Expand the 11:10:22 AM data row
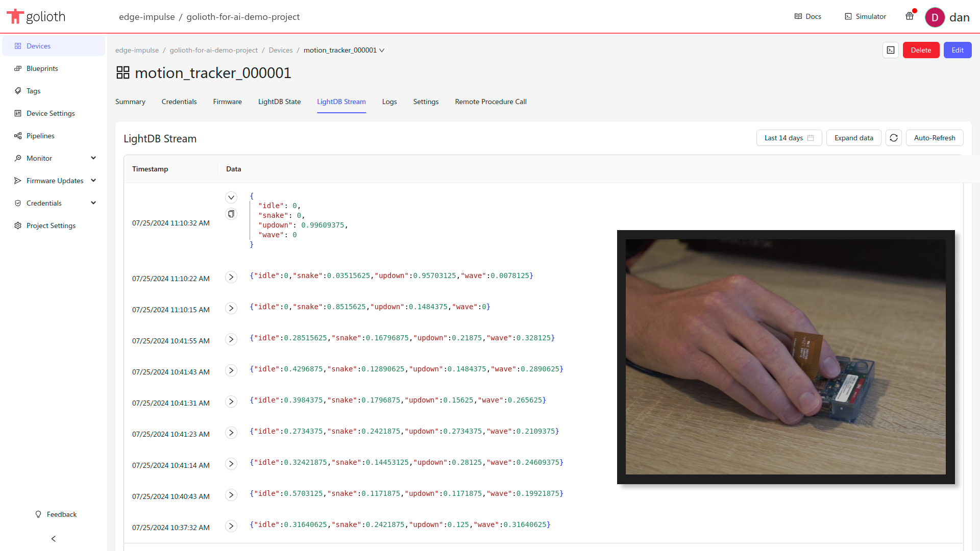The height and width of the screenshot is (551, 980). click(x=231, y=277)
